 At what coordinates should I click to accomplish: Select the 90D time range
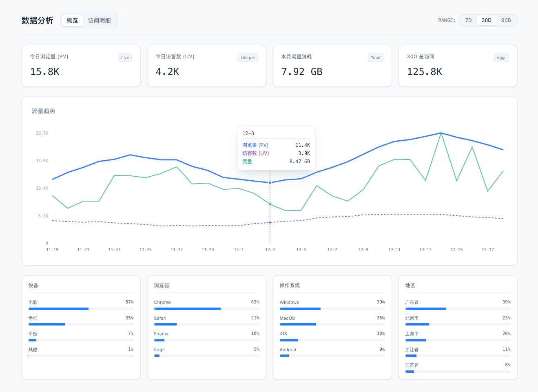[x=506, y=20]
